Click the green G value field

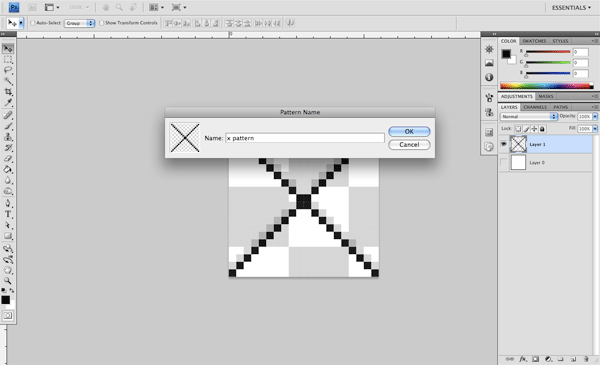[580, 63]
